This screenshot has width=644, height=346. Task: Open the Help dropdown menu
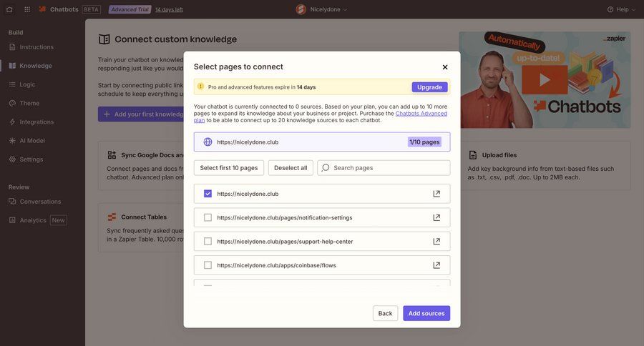pos(620,9)
